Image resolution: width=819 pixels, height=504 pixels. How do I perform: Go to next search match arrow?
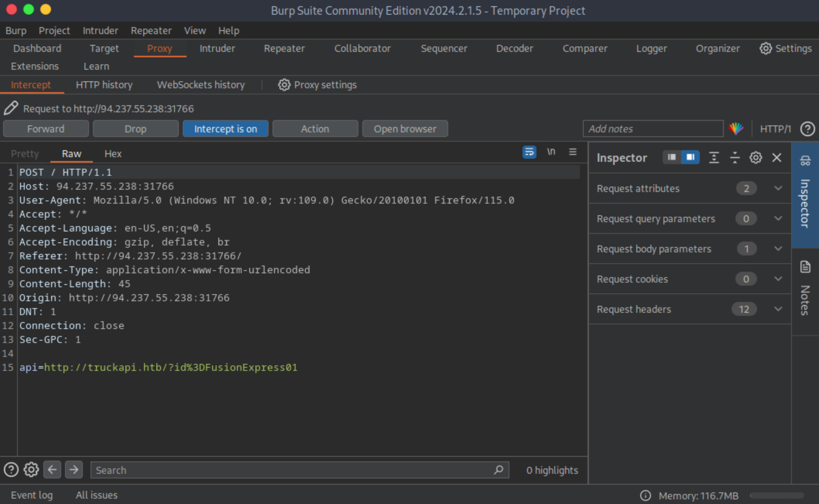point(74,470)
